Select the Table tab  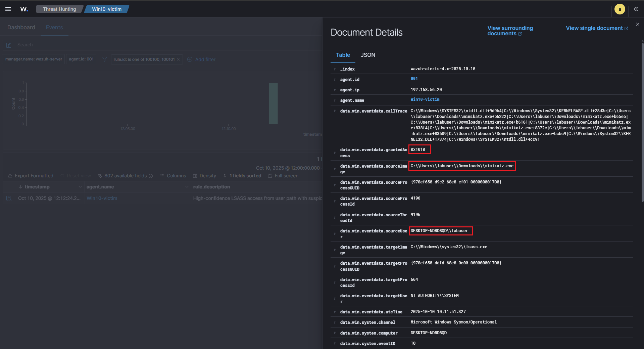343,55
